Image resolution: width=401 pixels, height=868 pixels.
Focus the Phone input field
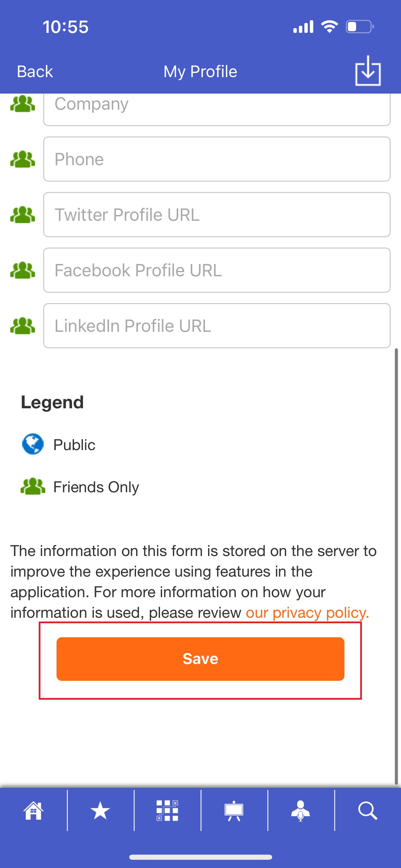pos(217,159)
